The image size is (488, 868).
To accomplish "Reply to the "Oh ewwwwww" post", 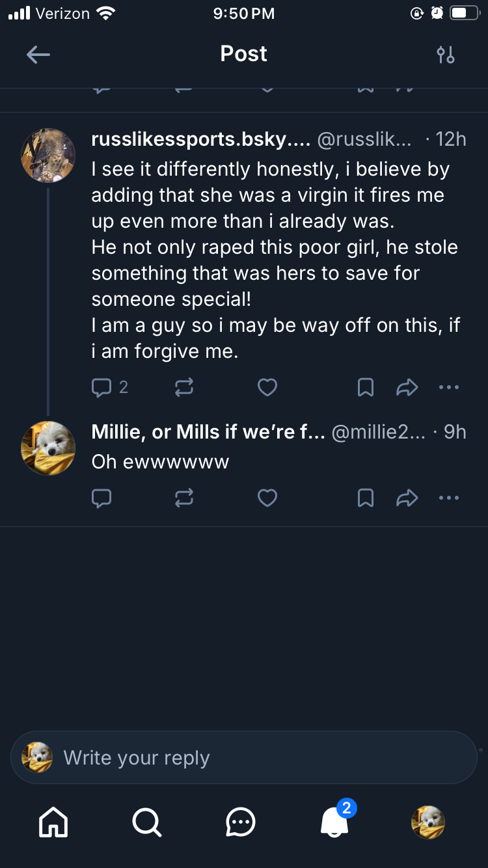I will (x=102, y=498).
